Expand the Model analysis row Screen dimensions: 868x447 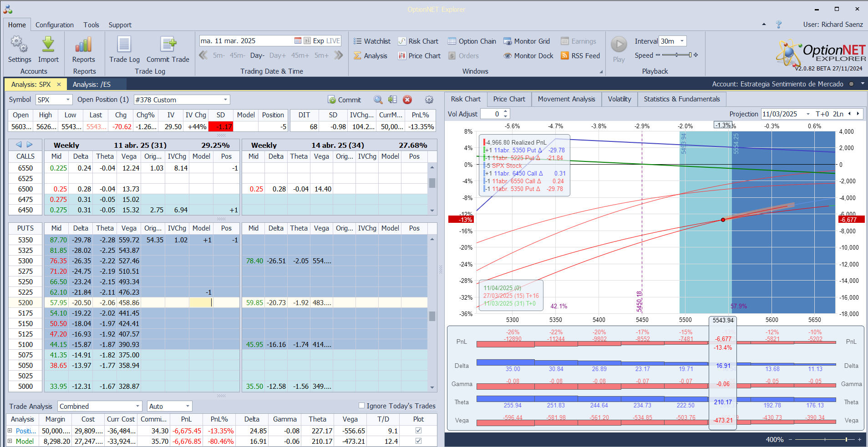pos(10,441)
